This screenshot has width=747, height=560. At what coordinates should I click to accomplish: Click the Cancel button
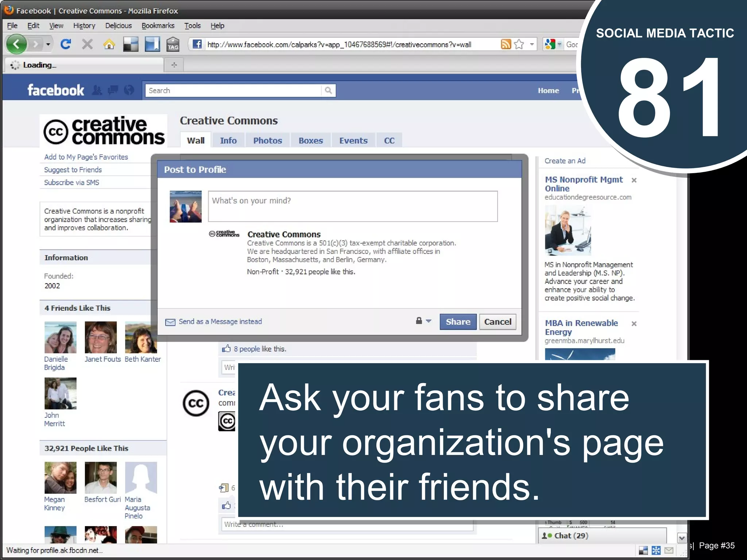click(x=498, y=322)
